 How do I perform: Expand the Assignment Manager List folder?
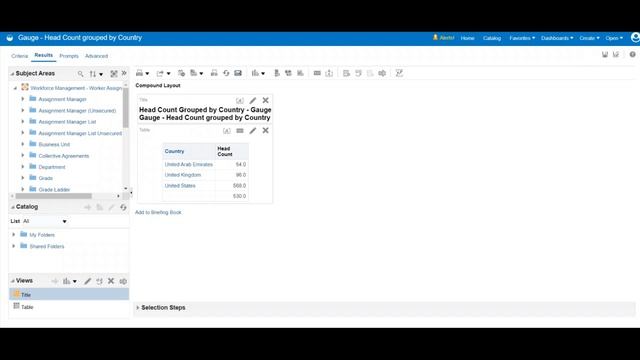point(23,121)
